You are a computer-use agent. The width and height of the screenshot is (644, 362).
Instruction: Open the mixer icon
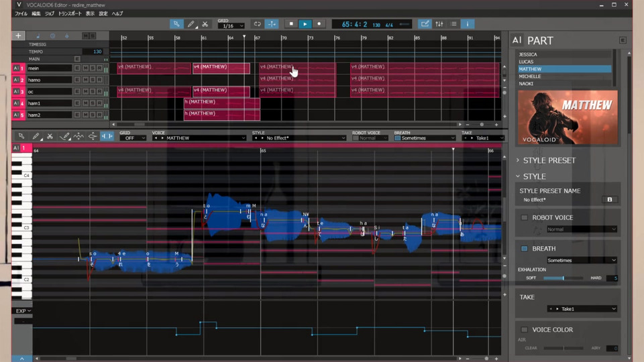[439, 24]
